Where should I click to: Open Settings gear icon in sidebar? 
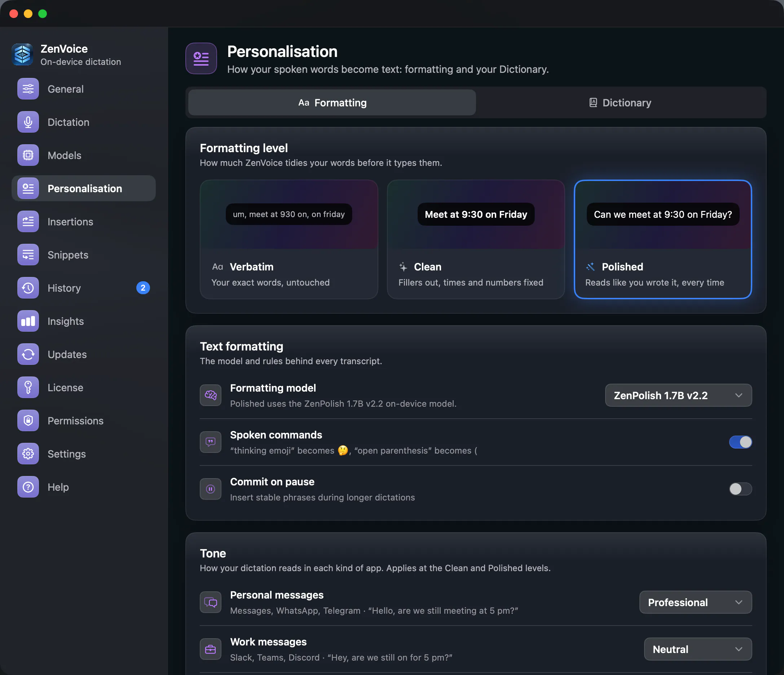(x=28, y=454)
